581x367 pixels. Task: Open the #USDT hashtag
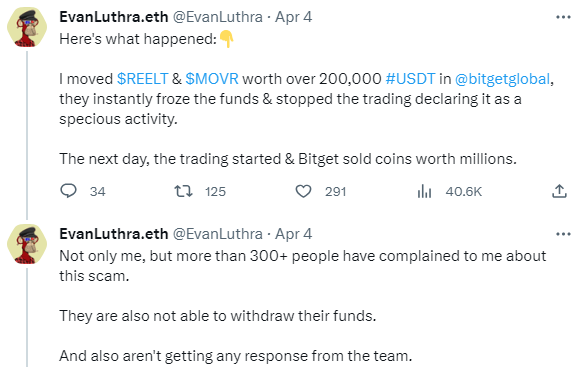(x=410, y=79)
